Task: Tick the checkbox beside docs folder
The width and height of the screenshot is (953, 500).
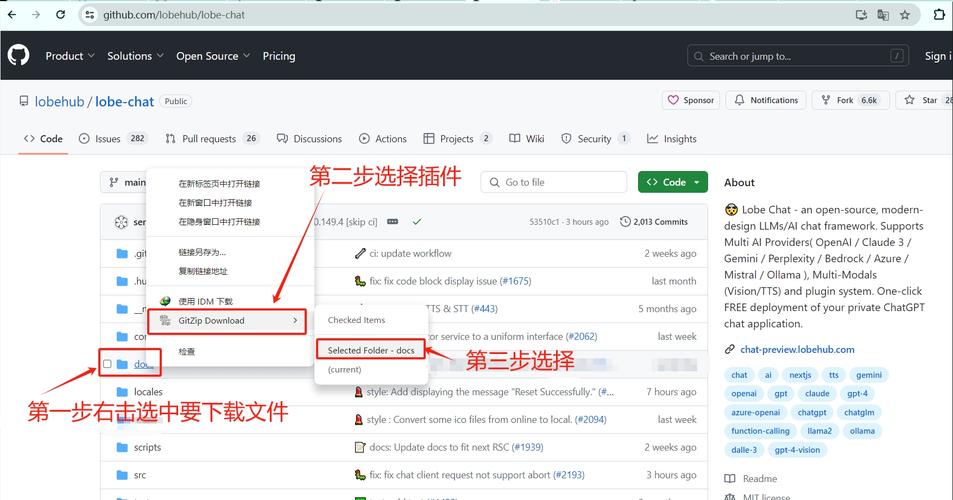Action: 107,364
